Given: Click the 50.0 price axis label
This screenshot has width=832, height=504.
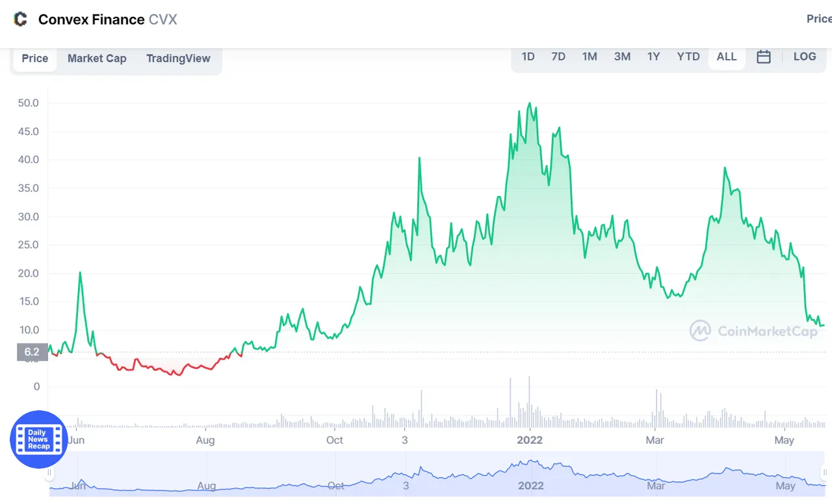Looking at the screenshot, I should tap(29, 103).
